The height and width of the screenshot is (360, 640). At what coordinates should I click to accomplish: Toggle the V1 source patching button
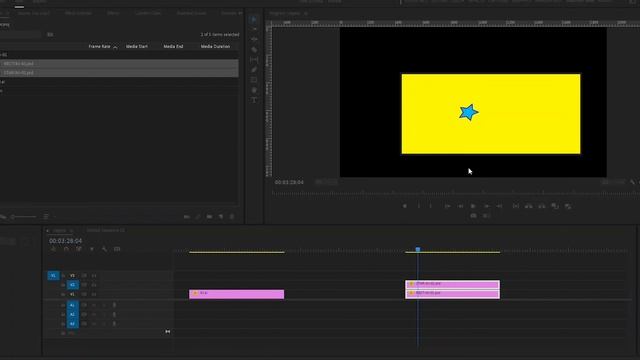pos(53,276)
